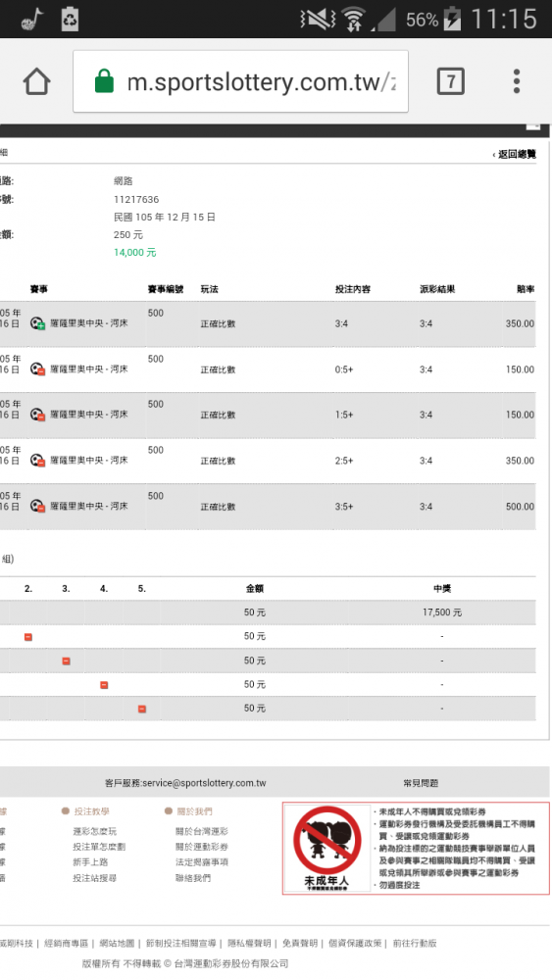Tap the Wi-Fi status icon

[354, 20]
